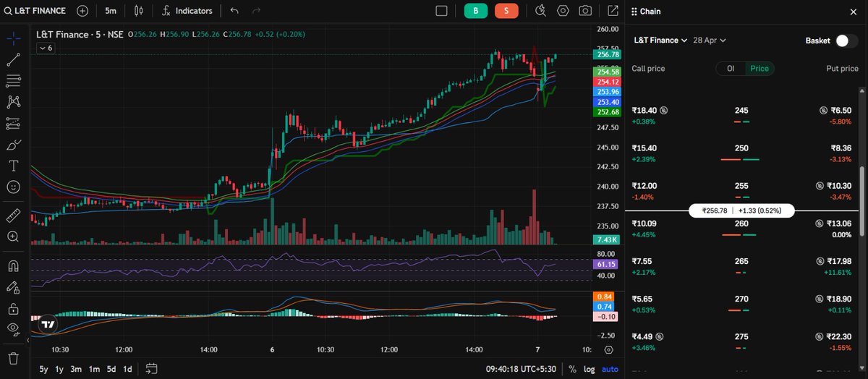Undo the last chart action
Image resolution: width=868 pixels, height=379 pixels.
click(x=234, y=11)
